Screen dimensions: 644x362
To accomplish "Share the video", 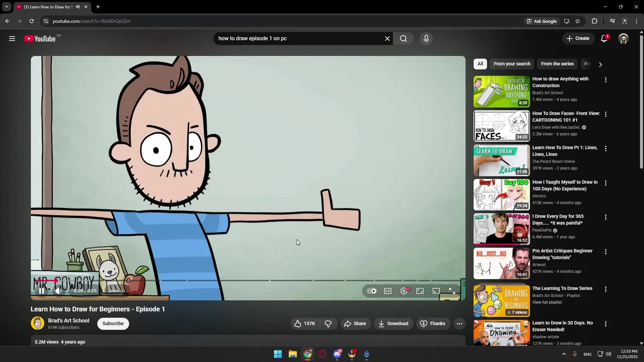I will point(355,323).
